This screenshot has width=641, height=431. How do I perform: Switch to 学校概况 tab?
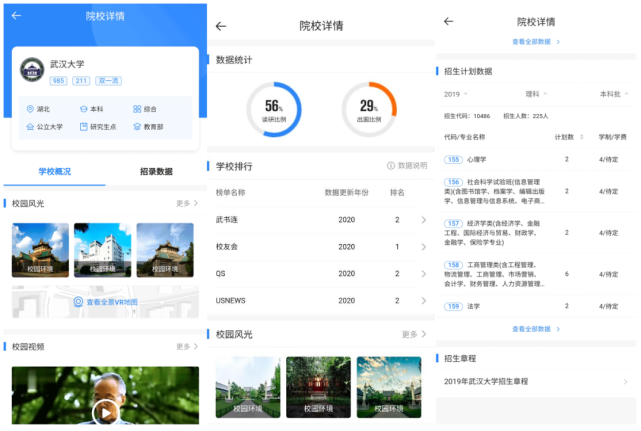tap(54, 171)
